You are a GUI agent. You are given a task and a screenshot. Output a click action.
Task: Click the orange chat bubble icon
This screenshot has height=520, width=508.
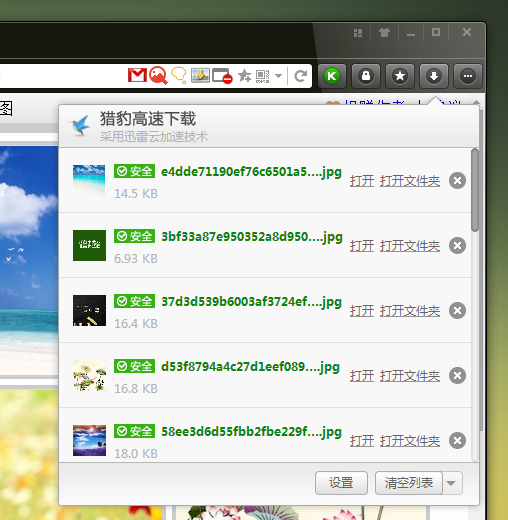click(179, 75)
